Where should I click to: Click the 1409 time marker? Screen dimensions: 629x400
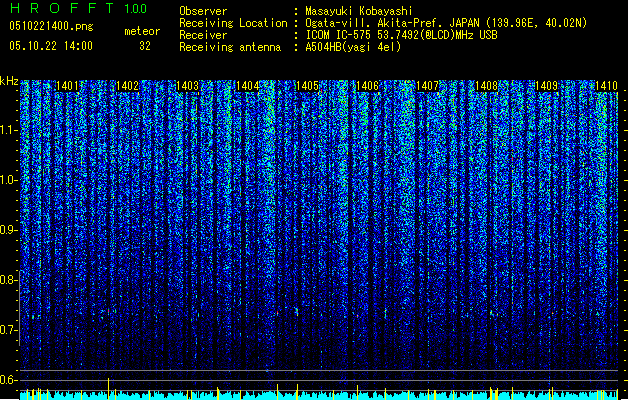click(547, 86)
